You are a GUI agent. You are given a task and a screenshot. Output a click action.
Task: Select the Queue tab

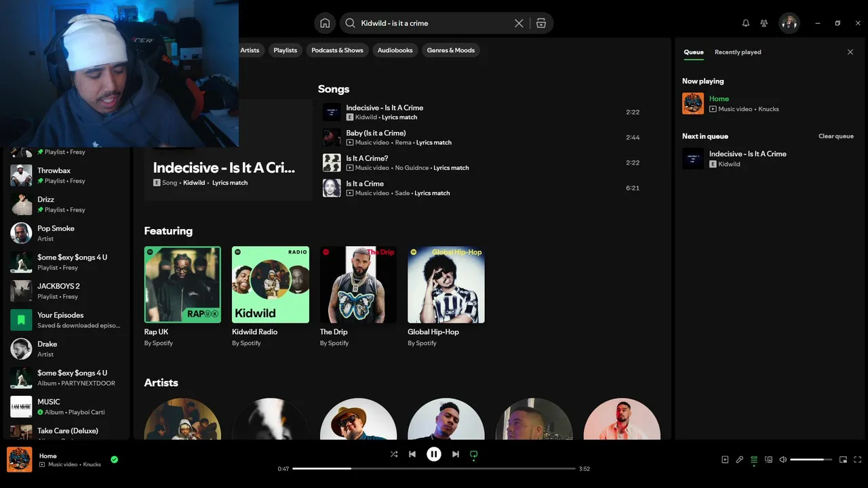click(x=694, y=52)
